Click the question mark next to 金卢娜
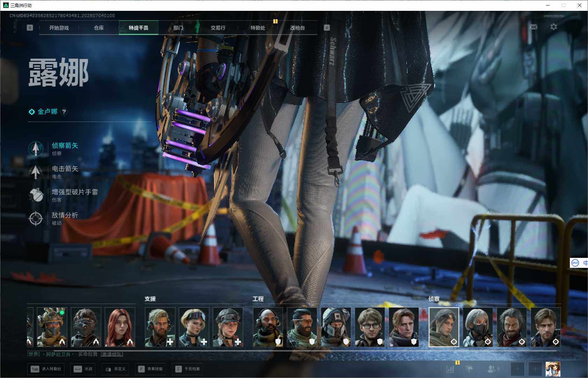588x378 pixels. coord(64,112)
